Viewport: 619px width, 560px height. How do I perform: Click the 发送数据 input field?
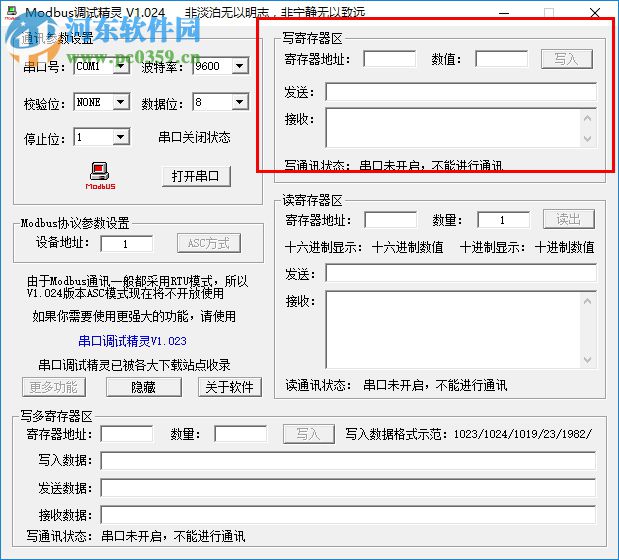point(348,488)
